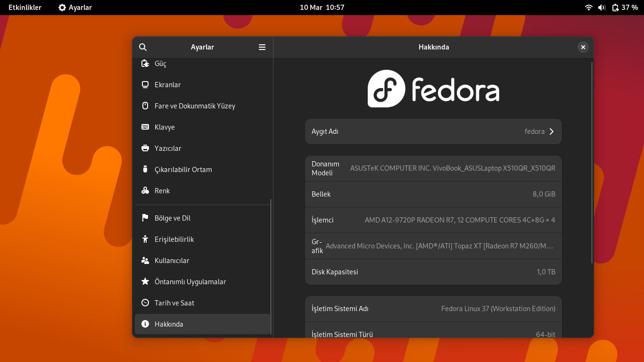
Task: Open Yazıcılar in the sidebar
Action: (x=202, y=148)
